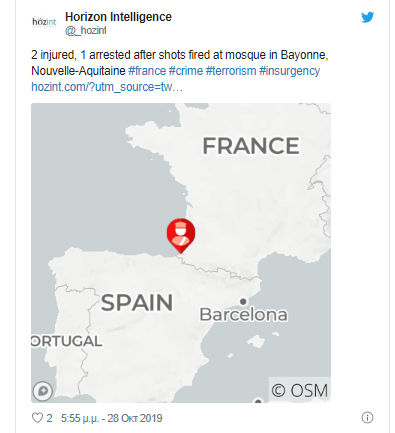Open the #terrorism hashtag
The height and width of the screenshot is (433, 395).
coord(231,71)
